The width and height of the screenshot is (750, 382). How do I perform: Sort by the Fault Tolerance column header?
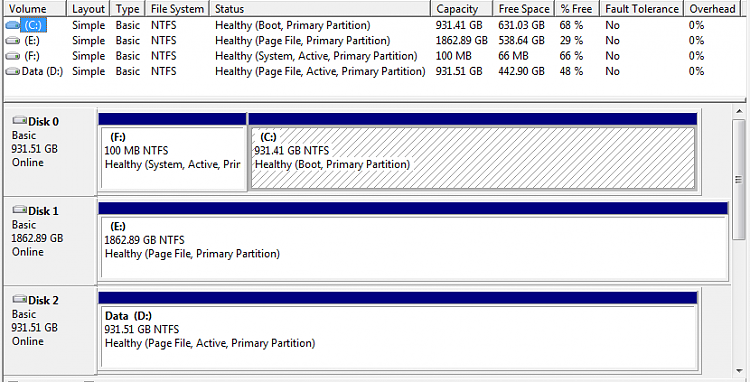[641, 9]
